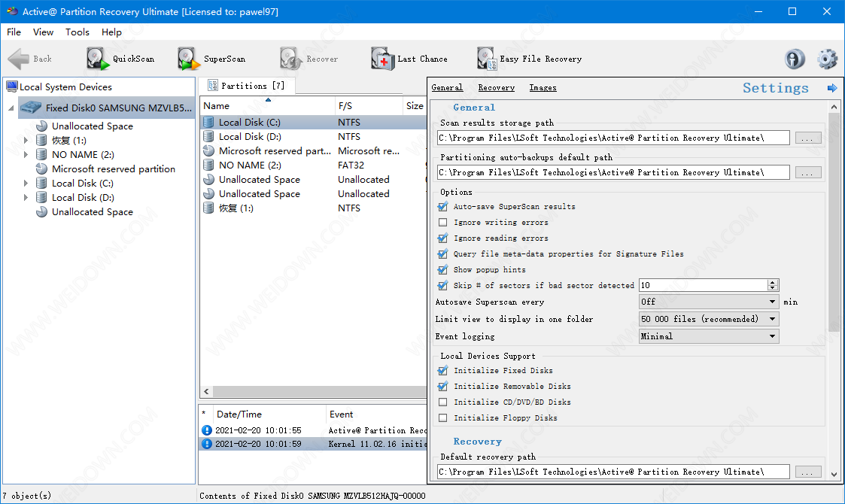Open the info/about icon

795,59
